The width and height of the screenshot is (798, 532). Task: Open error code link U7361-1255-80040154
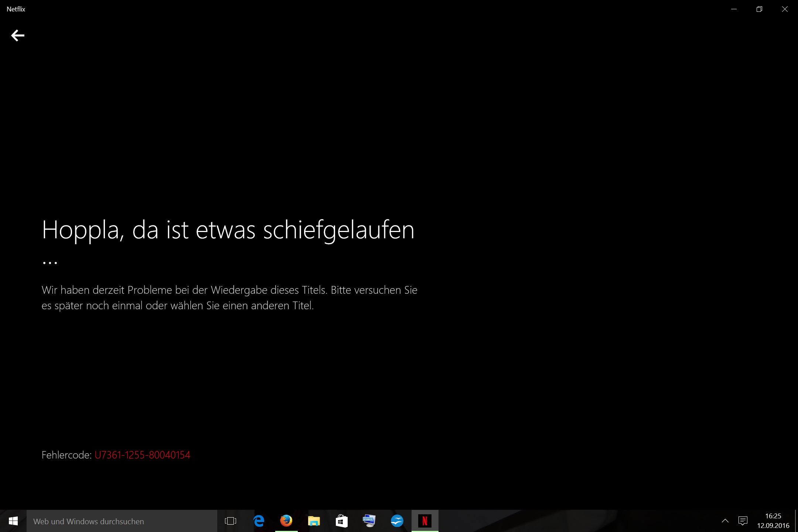point(142,455)
